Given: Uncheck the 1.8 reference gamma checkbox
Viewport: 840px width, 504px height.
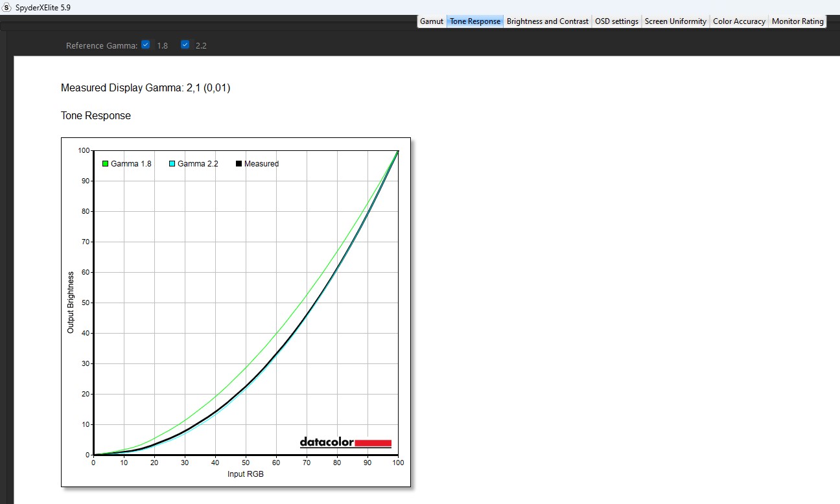Looking at the screenshot, I should 146,45.
